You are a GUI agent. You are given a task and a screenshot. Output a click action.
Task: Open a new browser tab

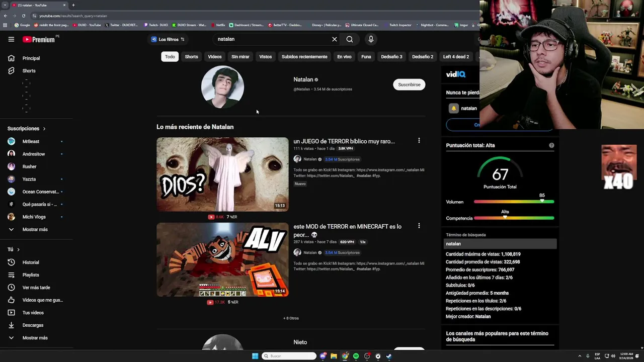tap(73, 5)
